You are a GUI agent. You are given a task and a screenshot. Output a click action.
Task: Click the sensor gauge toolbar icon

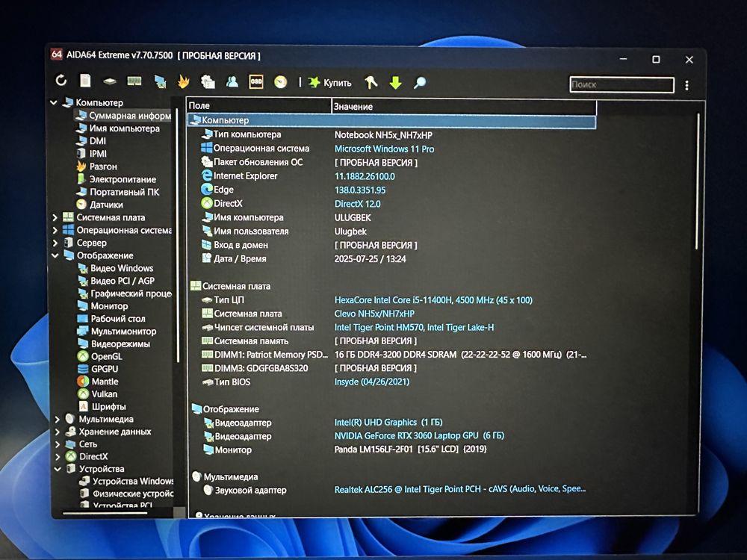281,82
